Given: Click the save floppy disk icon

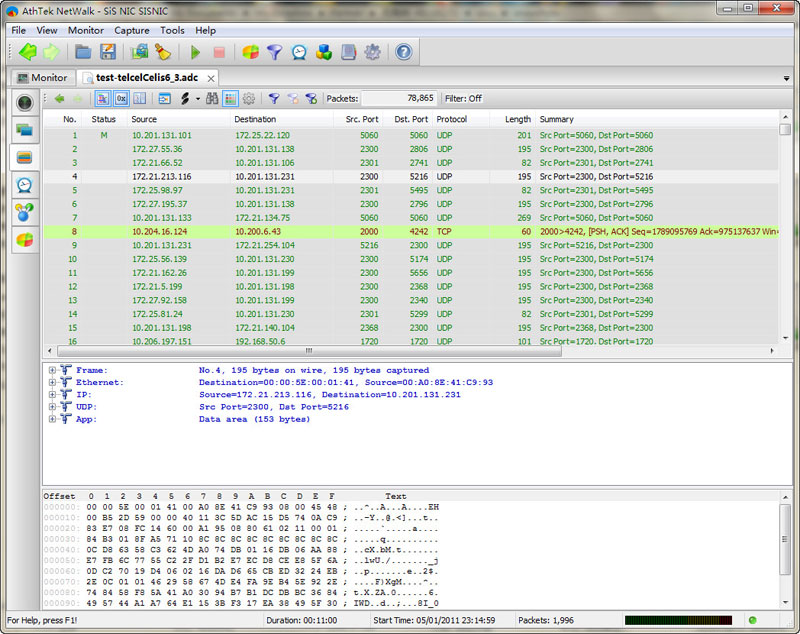Looking at the screenshot, I should 108,52.
